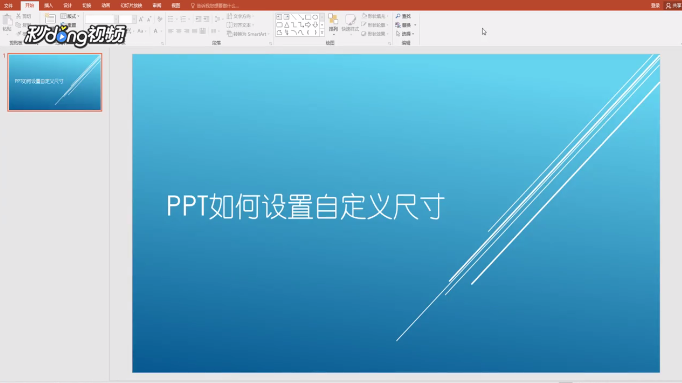
Task: Select the vertical text box shape
Action: (287, 17)
